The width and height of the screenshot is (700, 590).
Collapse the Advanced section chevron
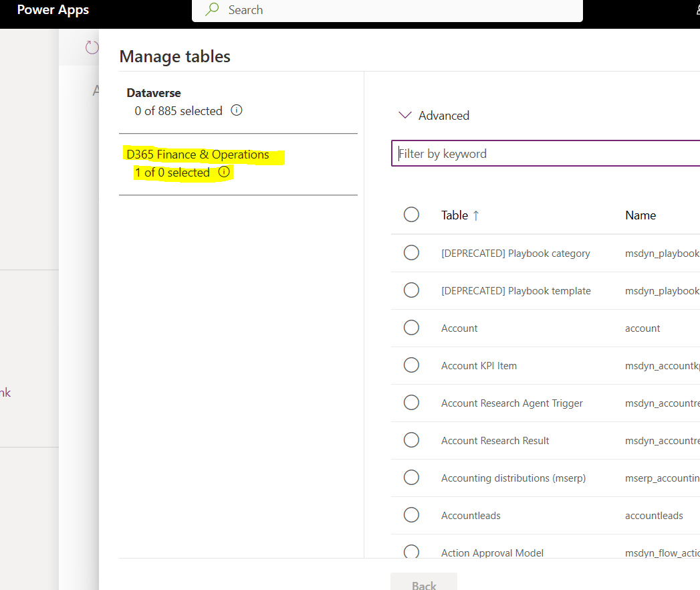pos(405,115)
